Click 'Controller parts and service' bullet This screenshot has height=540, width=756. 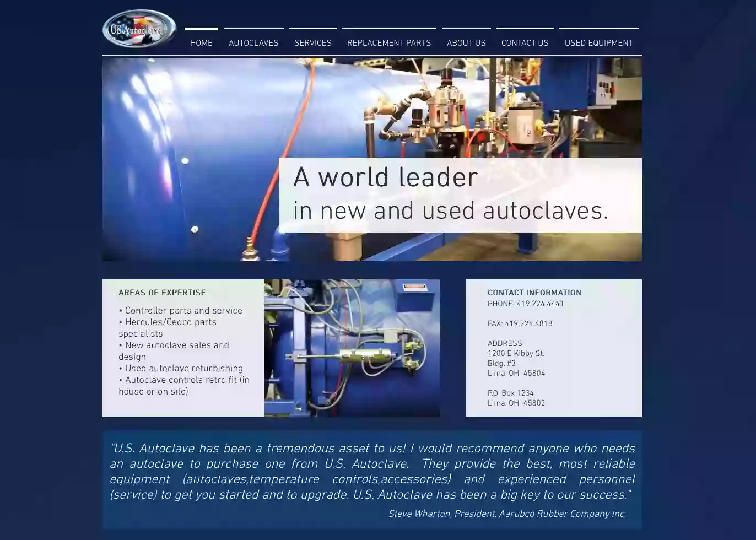point(181,310)
